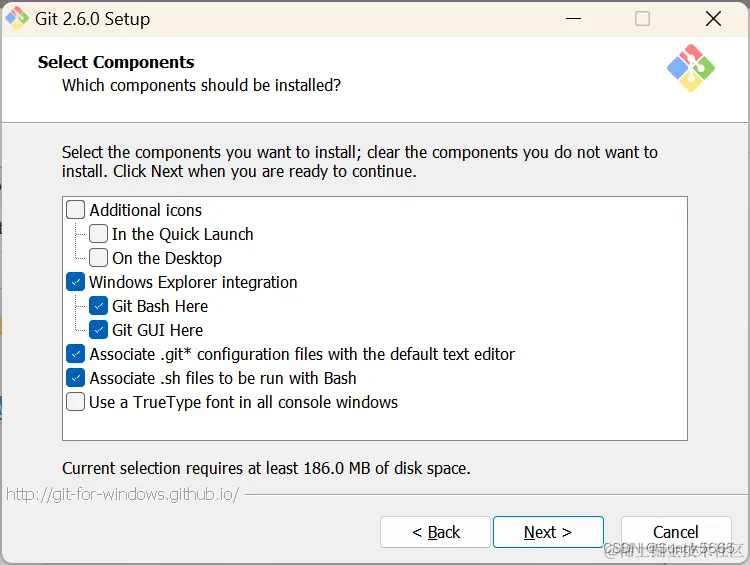
Task: Minimize the Git Setup window
Action: click(573, 19)
